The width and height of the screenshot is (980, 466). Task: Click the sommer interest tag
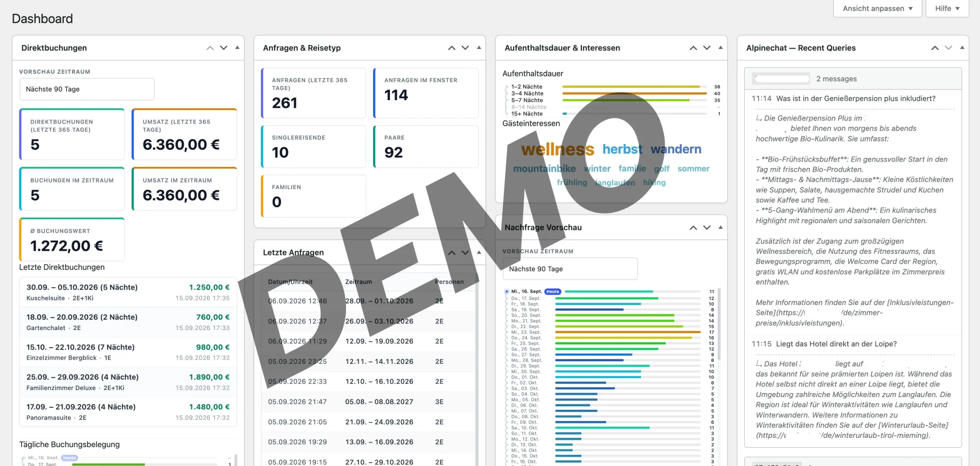(693, 169)
